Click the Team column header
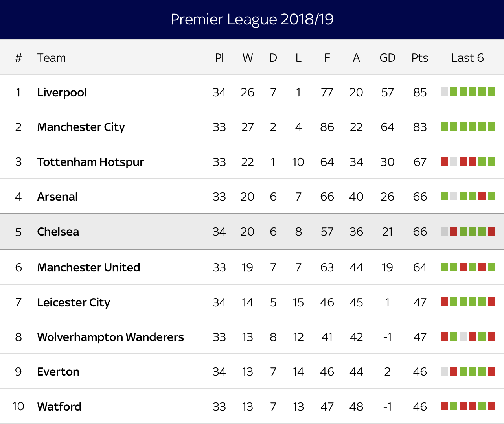 52,58
